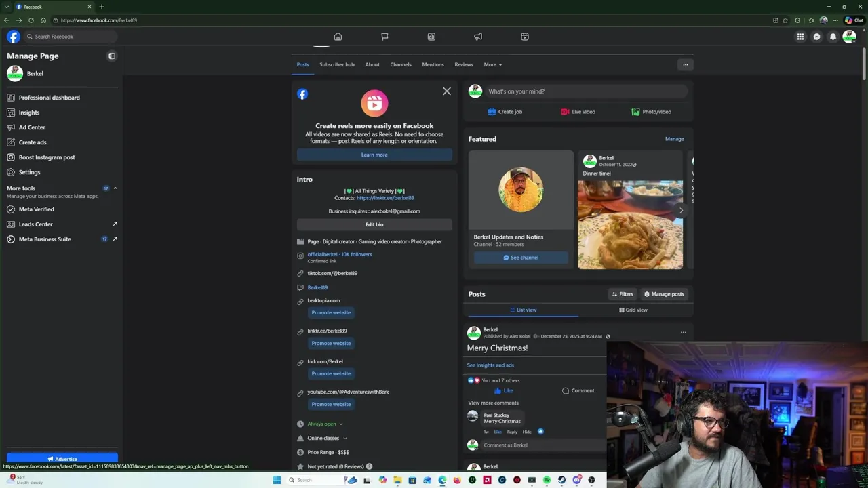Select List view for posts
This screenshot has height=488, width=868.
tap(522, 310)
